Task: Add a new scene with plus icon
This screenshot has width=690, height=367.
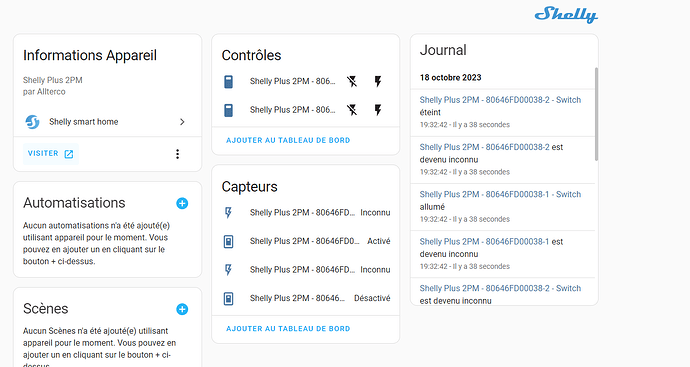Action: tap(182, 309)
